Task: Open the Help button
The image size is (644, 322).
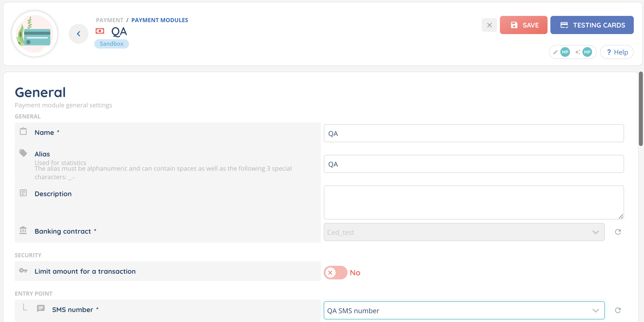Action: click(x=617, y=52)
